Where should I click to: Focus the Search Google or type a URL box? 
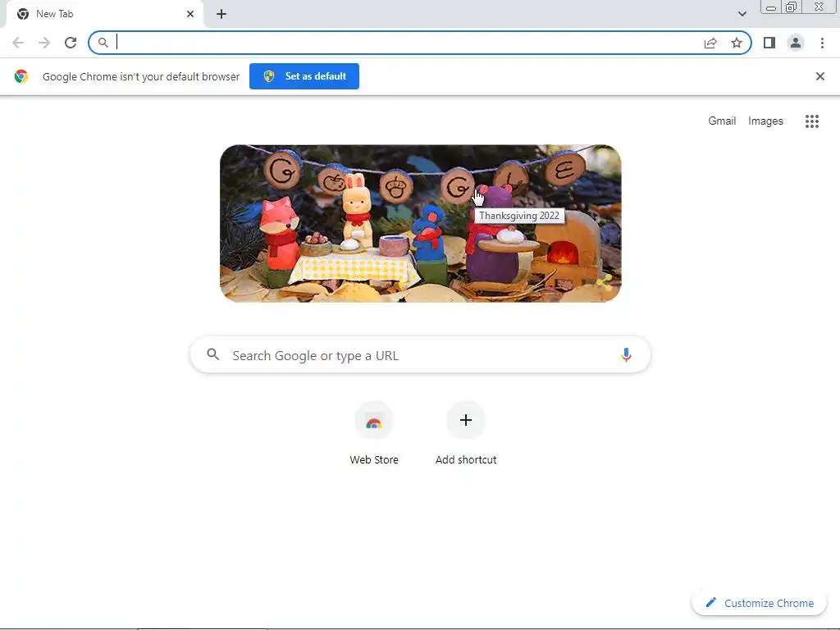click(421, 354)
